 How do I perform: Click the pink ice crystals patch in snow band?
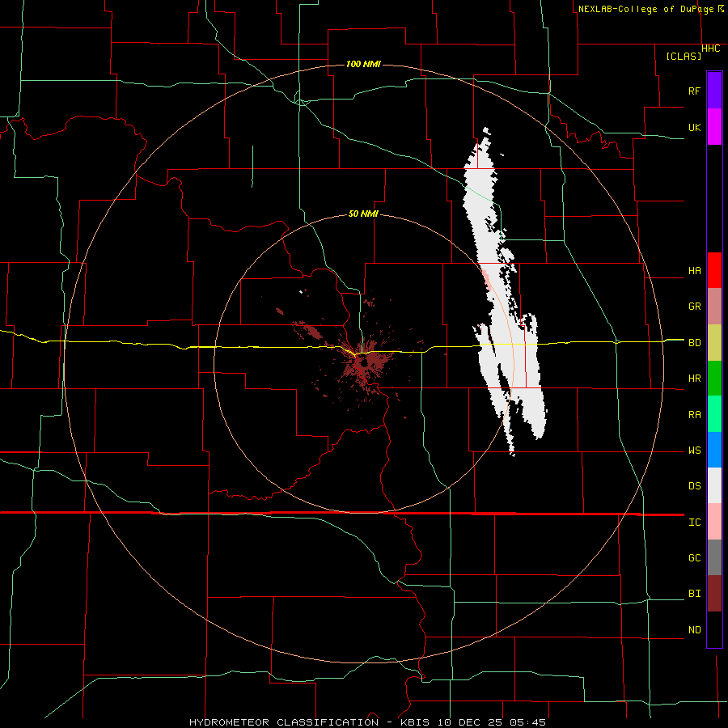pyautogui.click(x=486, y=280)
